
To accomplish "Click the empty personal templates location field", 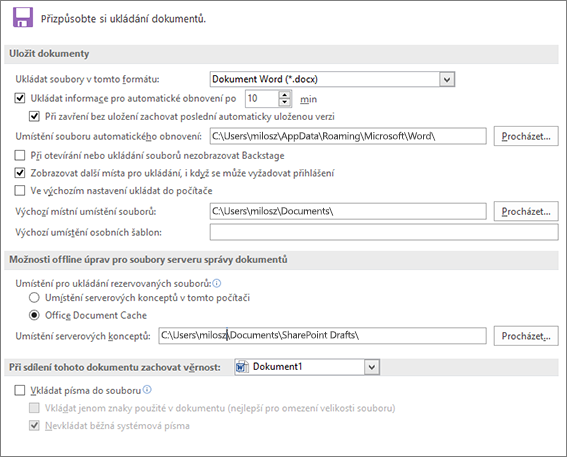I will coord(384,232).
